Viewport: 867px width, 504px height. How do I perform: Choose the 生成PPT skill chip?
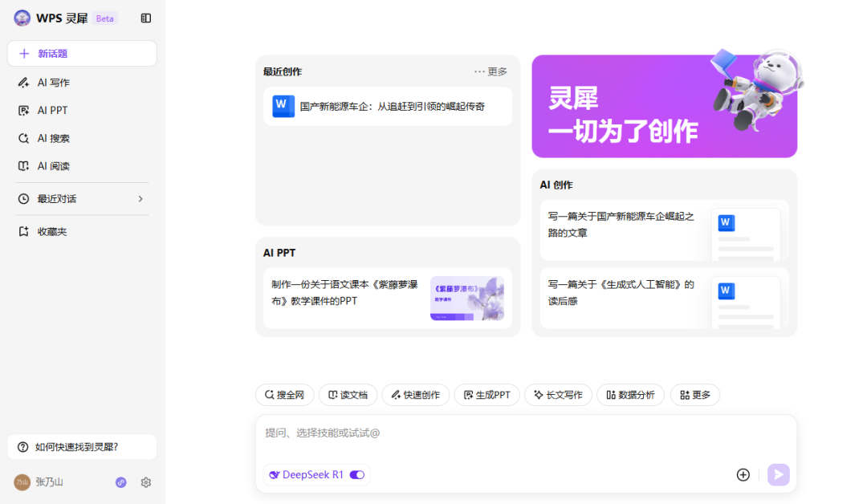pos(486,395)
